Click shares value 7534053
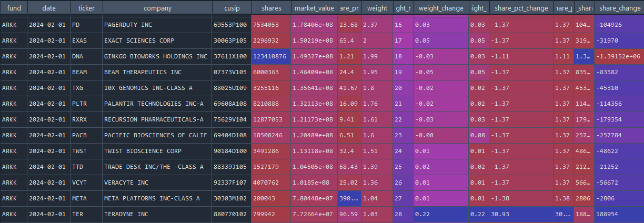This screenshot has height=223, width=644. click(271, 25)
